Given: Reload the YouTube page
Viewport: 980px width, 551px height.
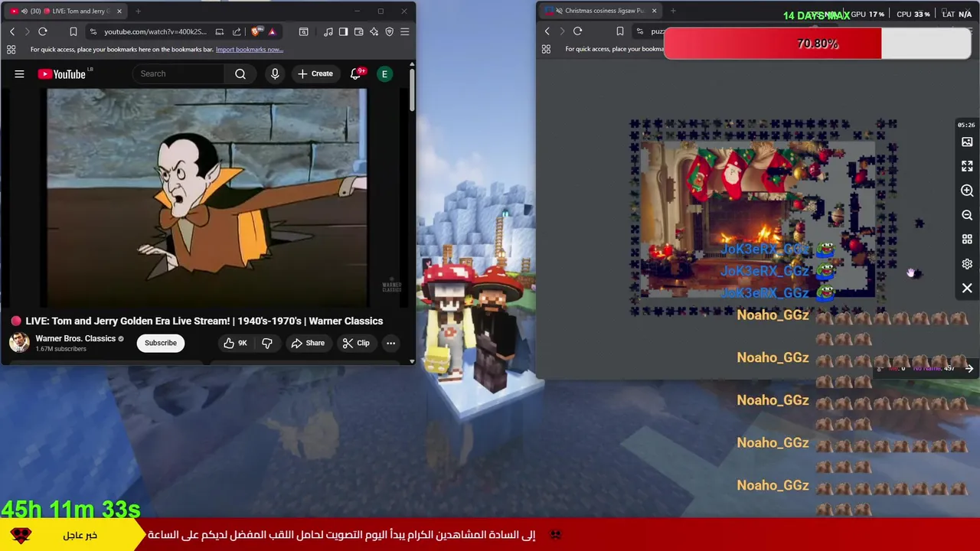Looking at the screenshot, I should 43,31.
